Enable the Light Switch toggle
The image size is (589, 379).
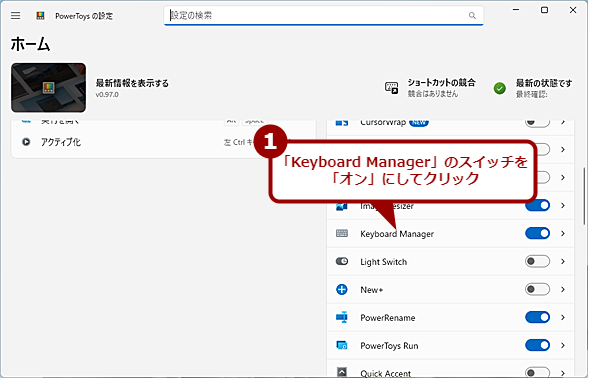(x=537, y=261)
